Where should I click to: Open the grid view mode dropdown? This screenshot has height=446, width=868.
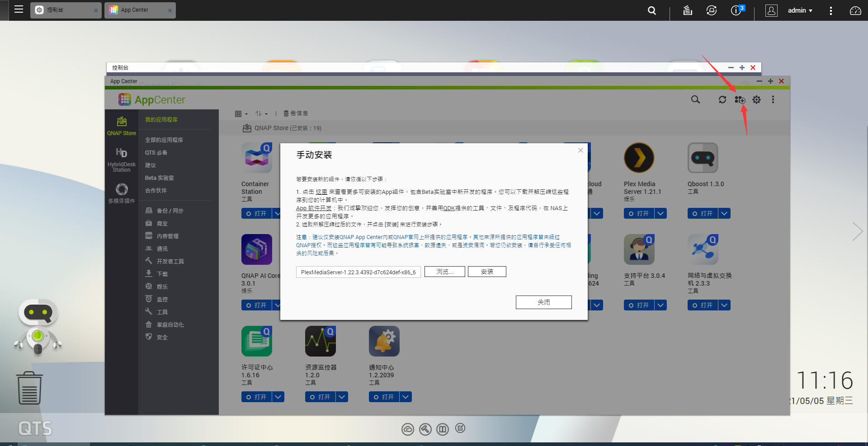pos(241,114)
